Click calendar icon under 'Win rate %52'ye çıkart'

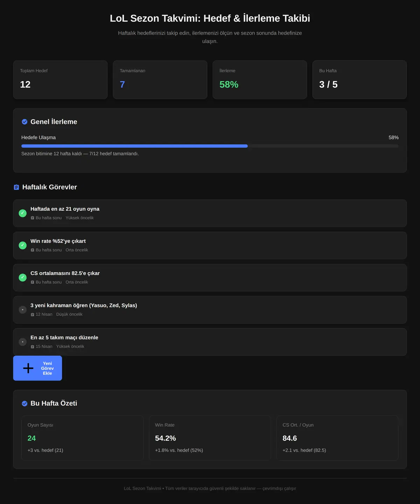click(x=33, y=250)
